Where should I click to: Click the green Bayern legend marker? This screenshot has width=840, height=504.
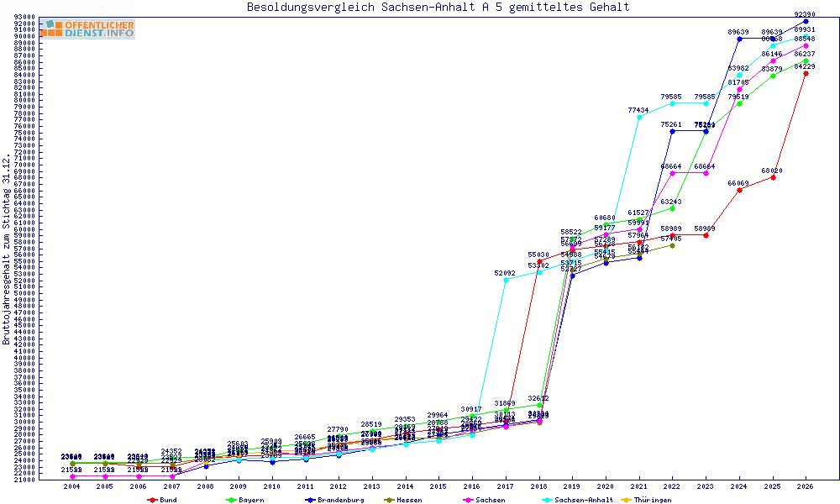231,501
